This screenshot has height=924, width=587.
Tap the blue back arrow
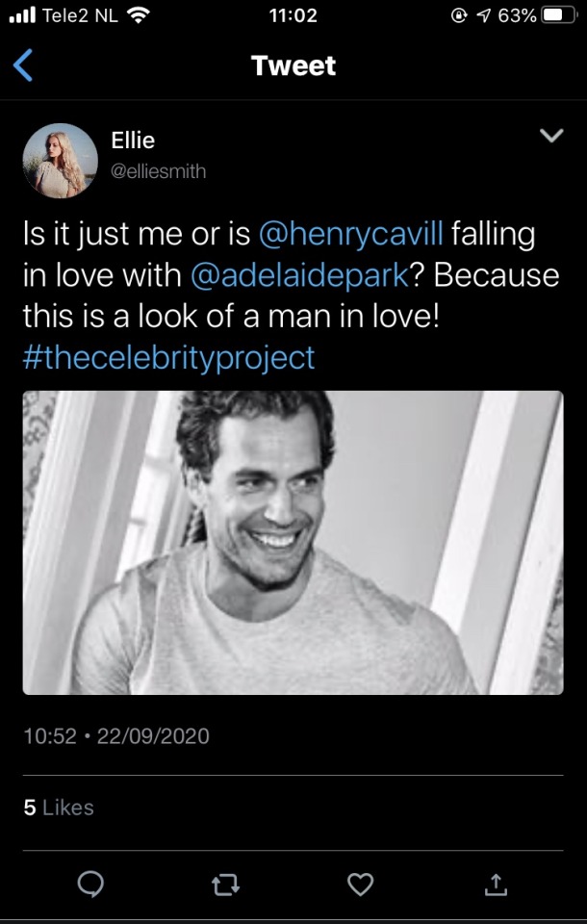point(24,65)
